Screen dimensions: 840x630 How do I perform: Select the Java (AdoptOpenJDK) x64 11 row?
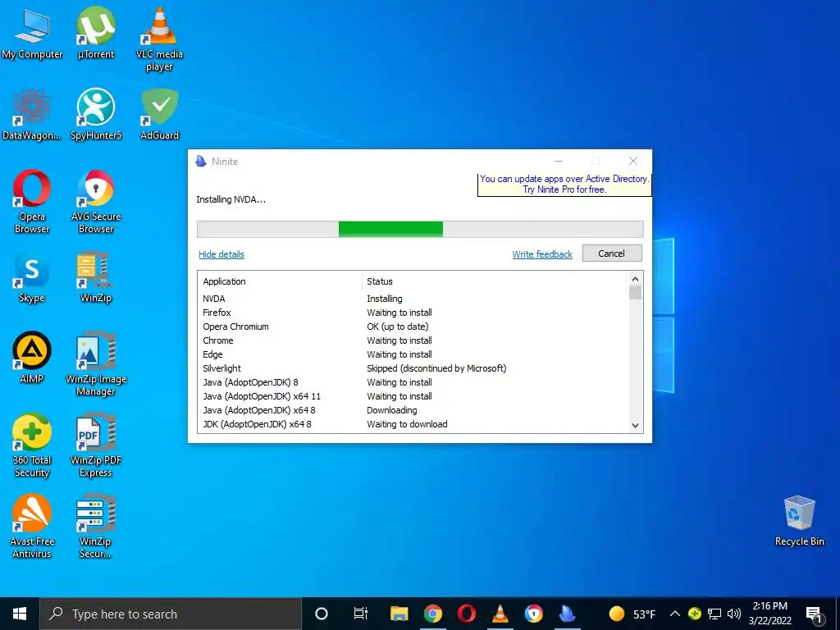[x=413, y=396]
